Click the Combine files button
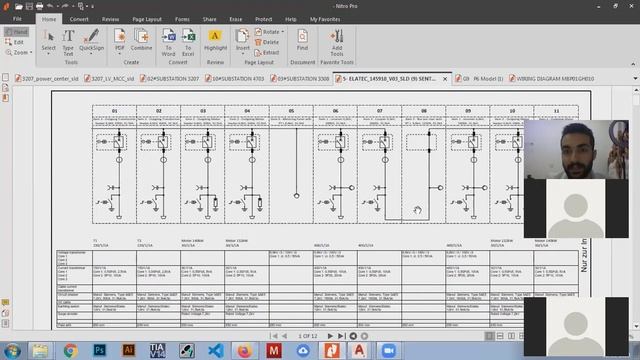640x360 pixels. click(141, 40)
